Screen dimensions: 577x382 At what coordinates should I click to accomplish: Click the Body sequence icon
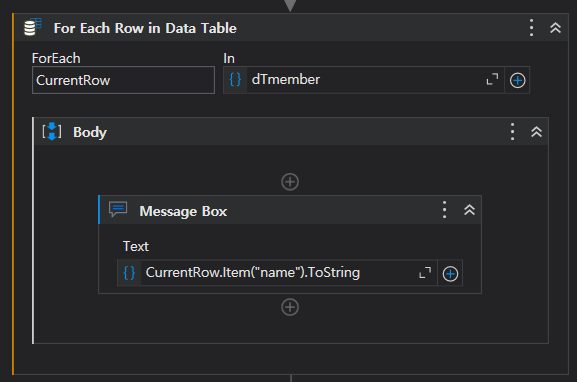[52, 132]
